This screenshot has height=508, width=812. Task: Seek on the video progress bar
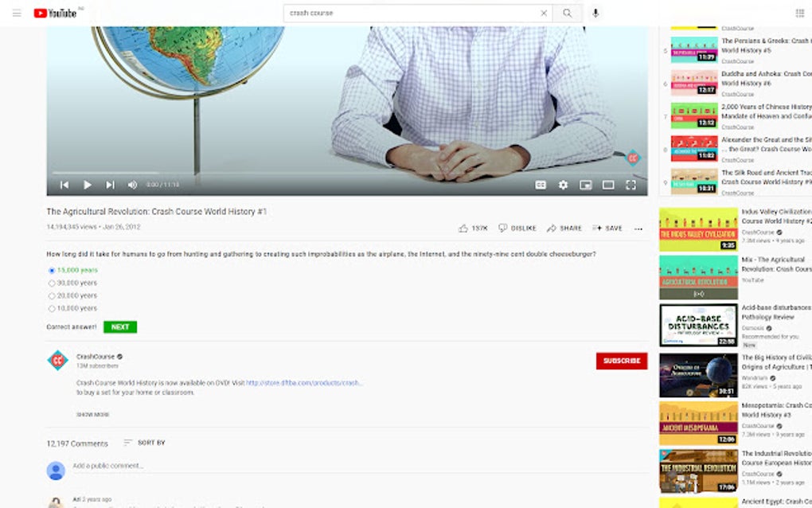click(x=347, y=173)
